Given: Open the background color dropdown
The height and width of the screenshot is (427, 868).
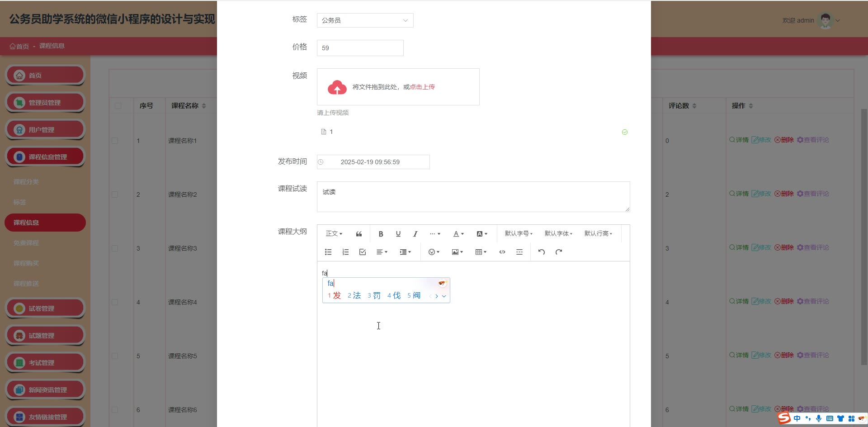Looking at the screenshot, I should point(482,234).
